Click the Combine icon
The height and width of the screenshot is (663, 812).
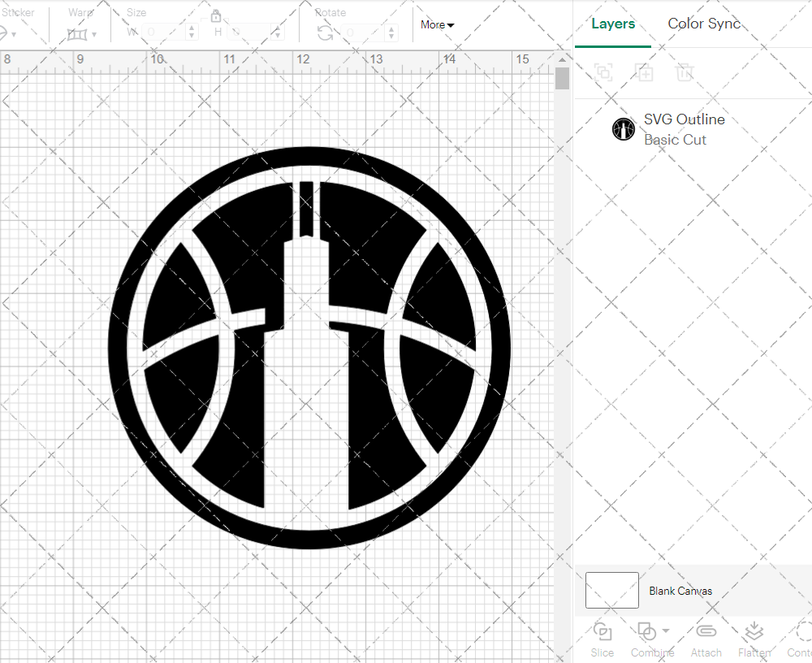[647, 630]
